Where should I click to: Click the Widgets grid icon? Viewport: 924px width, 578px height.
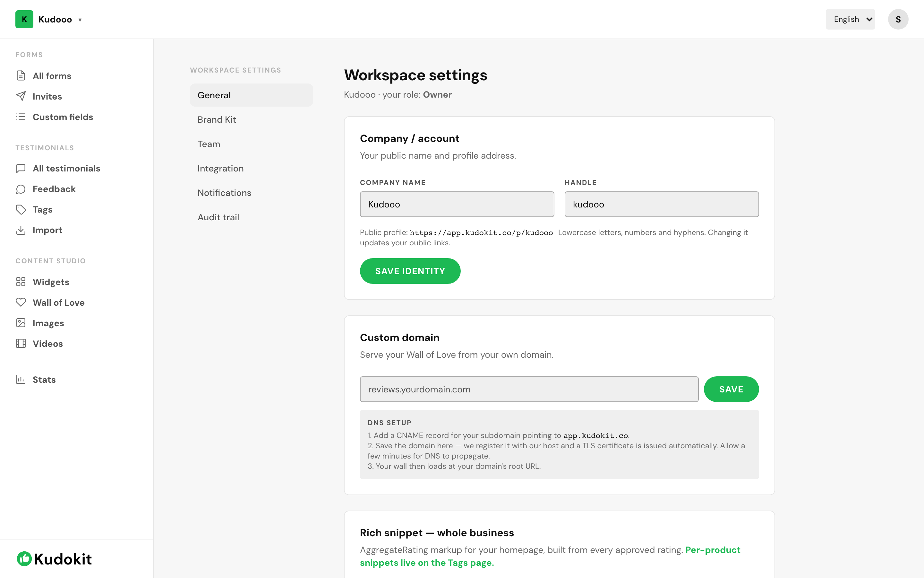[21, 282]
